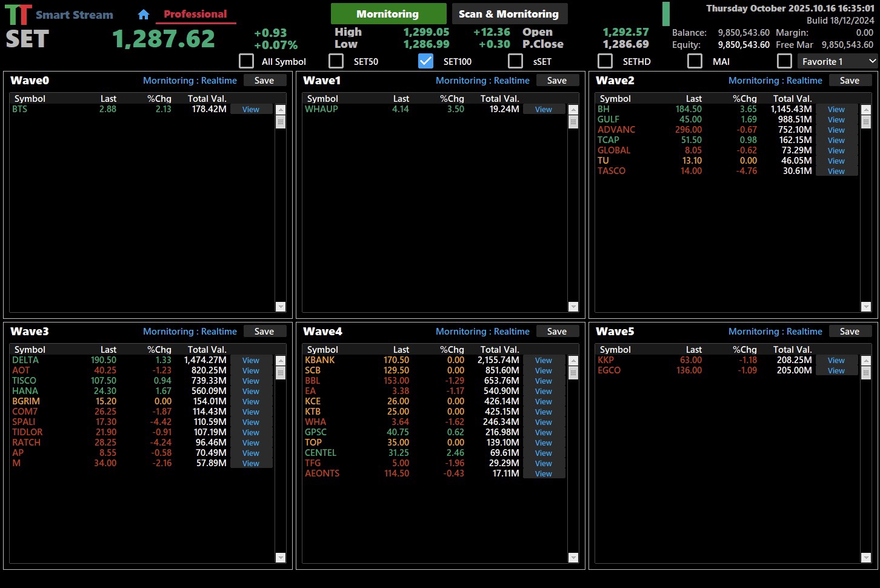The image size is (880, 588).
Task: Click the Wave4 scroll down arrow
Action: 573,558
